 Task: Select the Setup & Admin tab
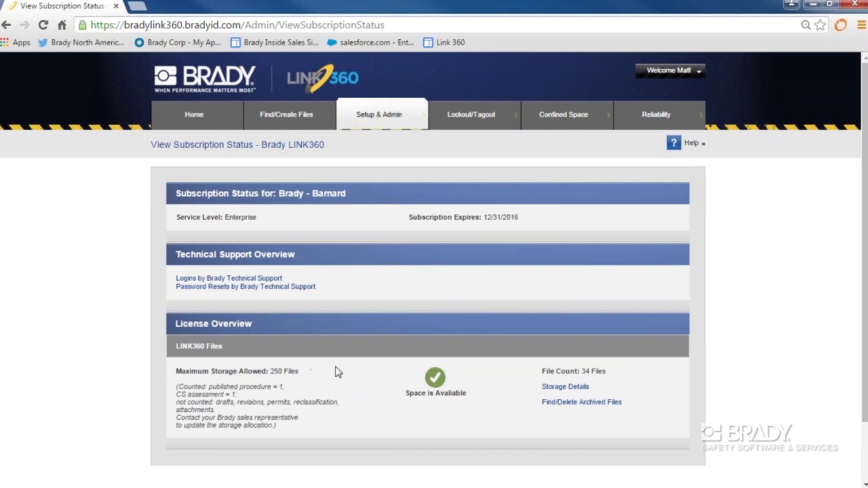point(382,114)
